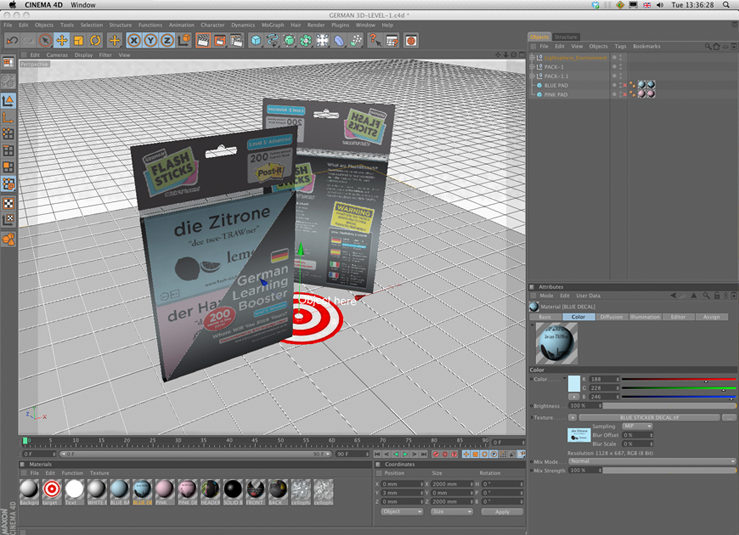
Task: Select the target material thumbnail
Action: (51, 490)
